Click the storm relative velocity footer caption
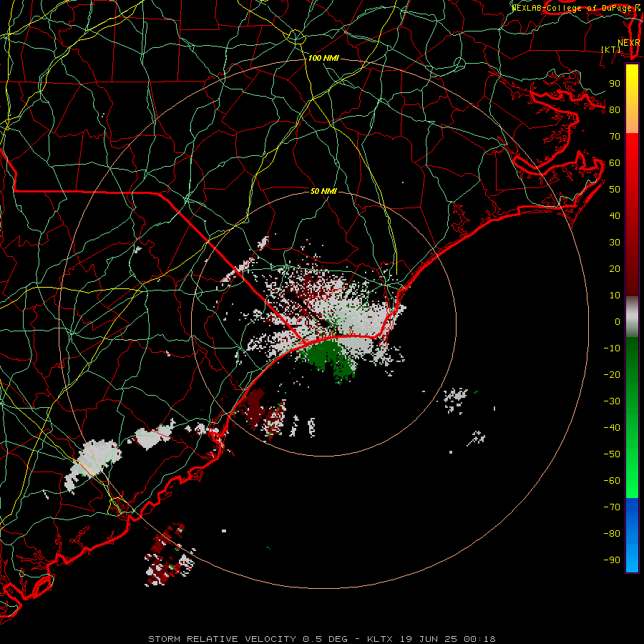The height and width of the screenshot is (644, 644). [322, 639]
